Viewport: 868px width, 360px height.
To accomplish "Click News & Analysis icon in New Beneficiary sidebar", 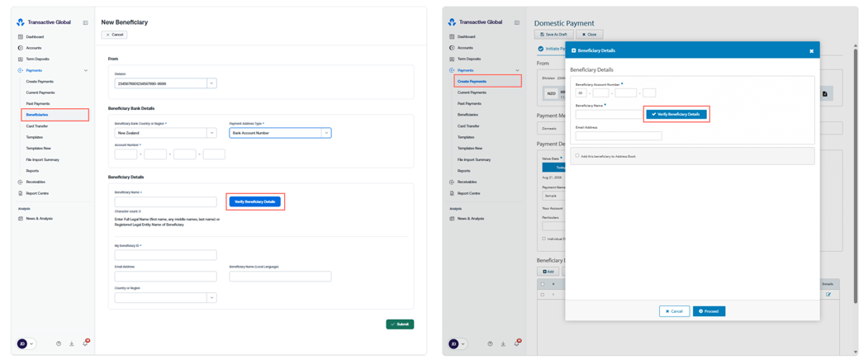I will click(x=20, y=218).
